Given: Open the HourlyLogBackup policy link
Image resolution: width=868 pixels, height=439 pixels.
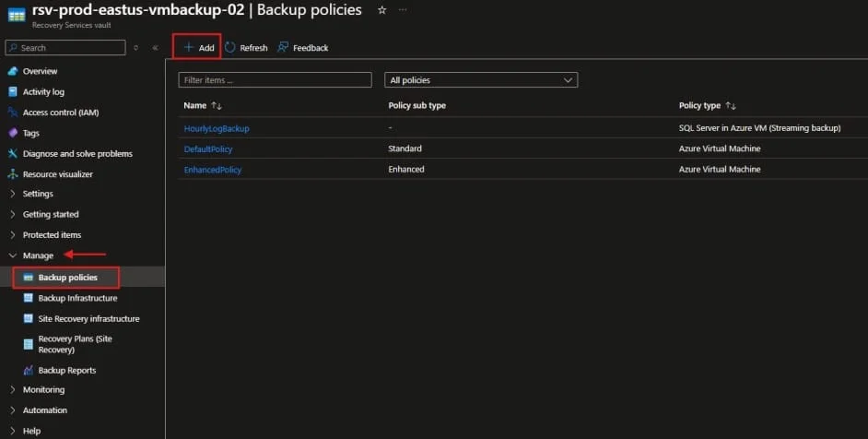Looking at the screenshot, I should click(x=217, y=128).
